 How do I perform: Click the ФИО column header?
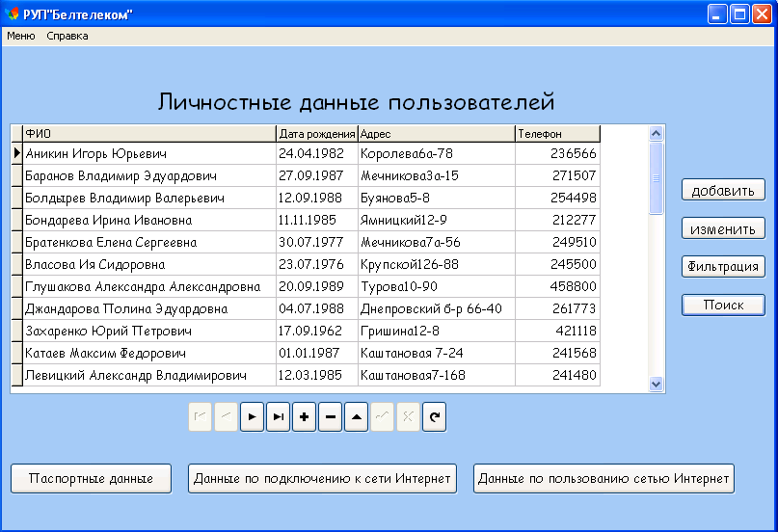(148, 134)
